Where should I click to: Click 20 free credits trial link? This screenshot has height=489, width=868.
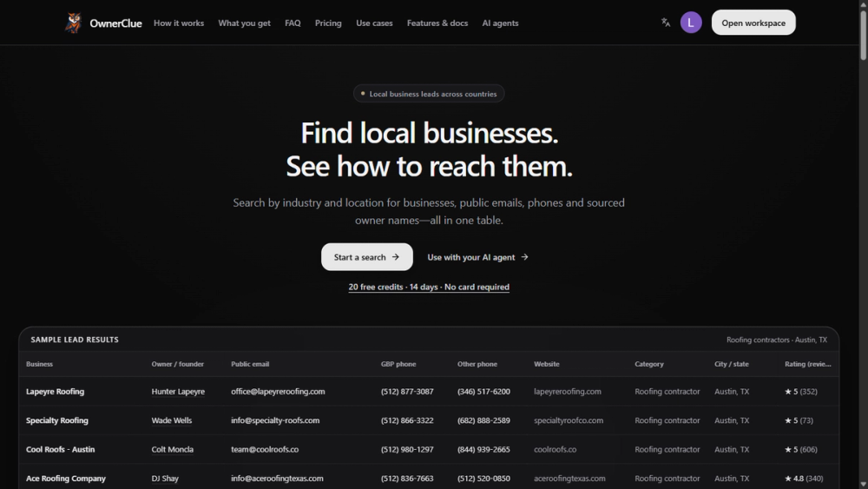(429, 287)
